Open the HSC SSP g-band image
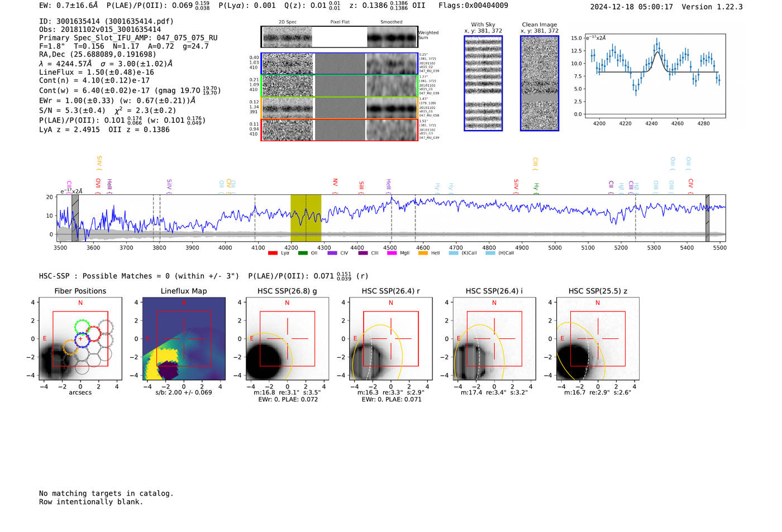Viewport: 782px width, 532px height. pos(287,339)
